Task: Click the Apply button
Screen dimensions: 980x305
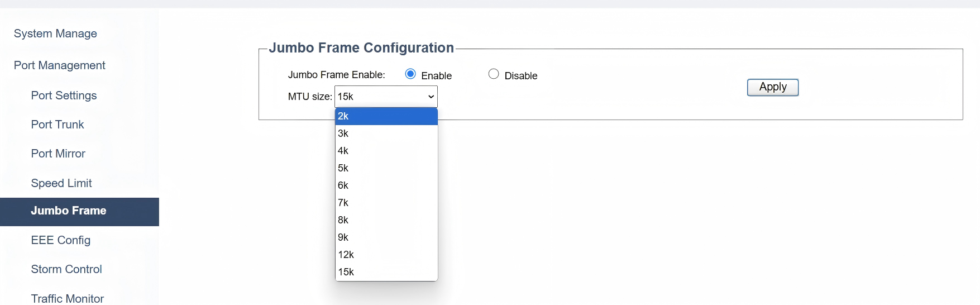Action: (x=772, y=87)
